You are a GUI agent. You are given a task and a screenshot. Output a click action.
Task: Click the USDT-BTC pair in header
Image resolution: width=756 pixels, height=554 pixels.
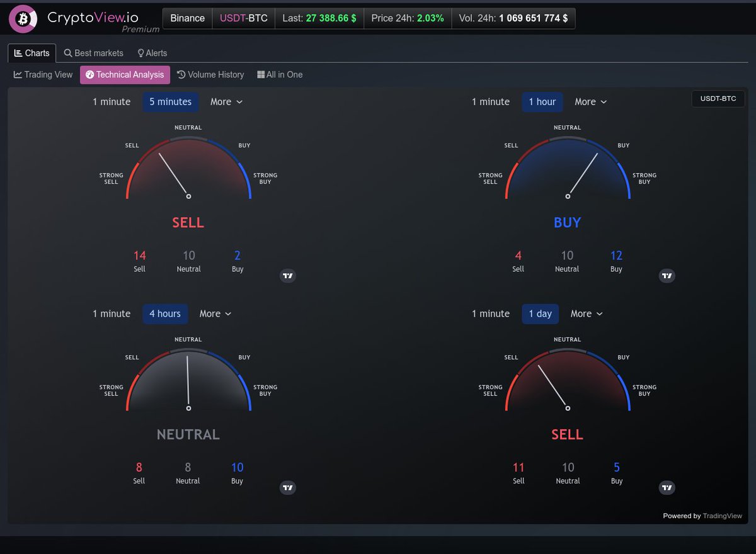(244, 18)
